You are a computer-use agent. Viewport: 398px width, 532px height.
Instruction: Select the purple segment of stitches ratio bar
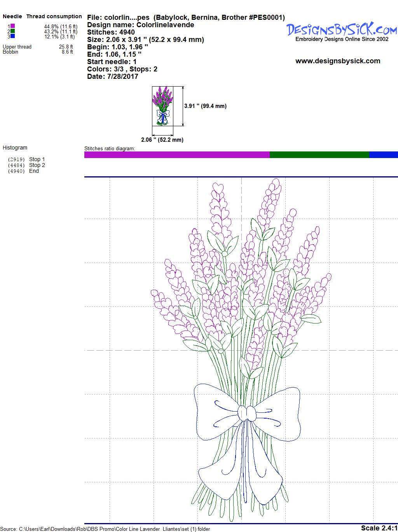(x=177, y=155)
